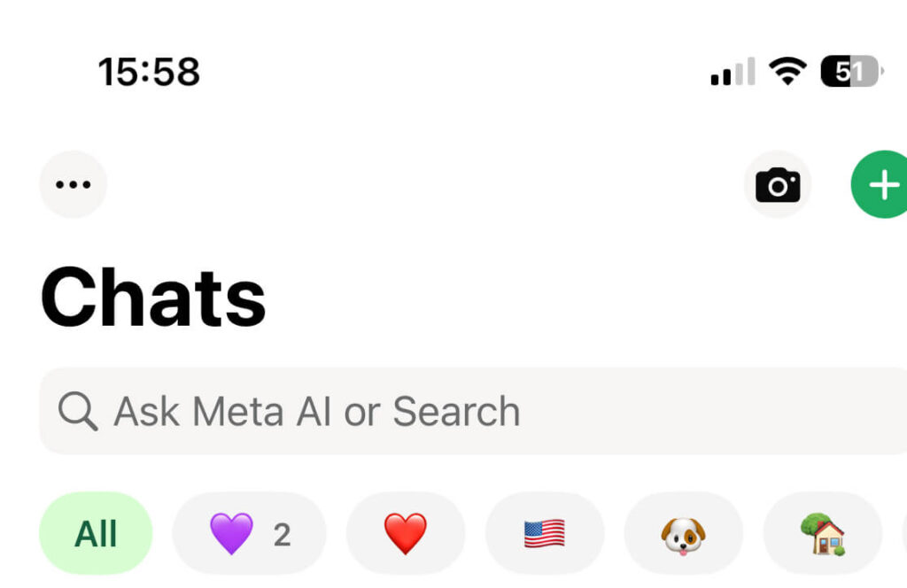
Task: Switch to the red heart chat list
Action: pyautogui.click(x=406, y=534)
